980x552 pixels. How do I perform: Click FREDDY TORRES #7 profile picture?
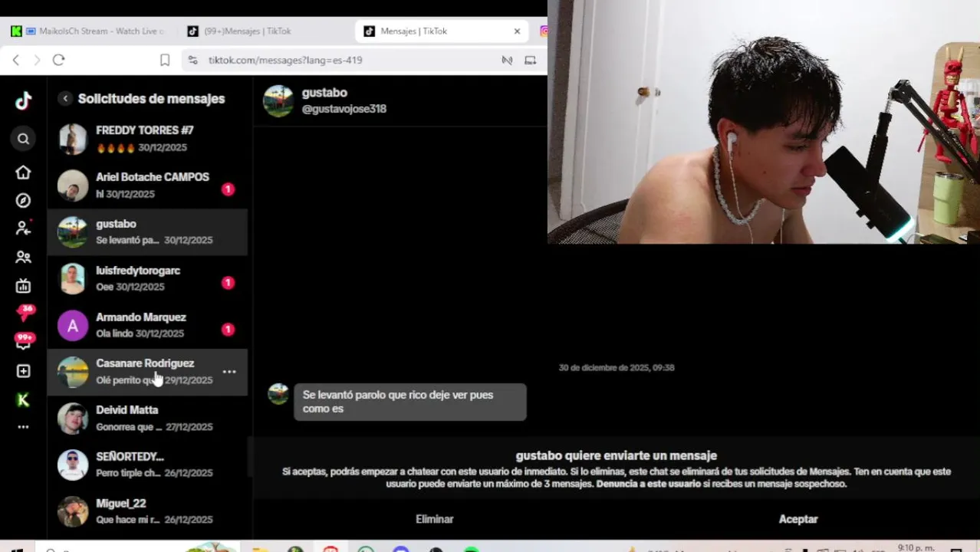pos(73,139)
